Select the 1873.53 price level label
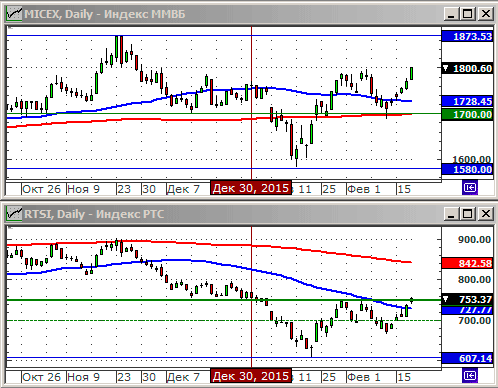 click(467, 36)
